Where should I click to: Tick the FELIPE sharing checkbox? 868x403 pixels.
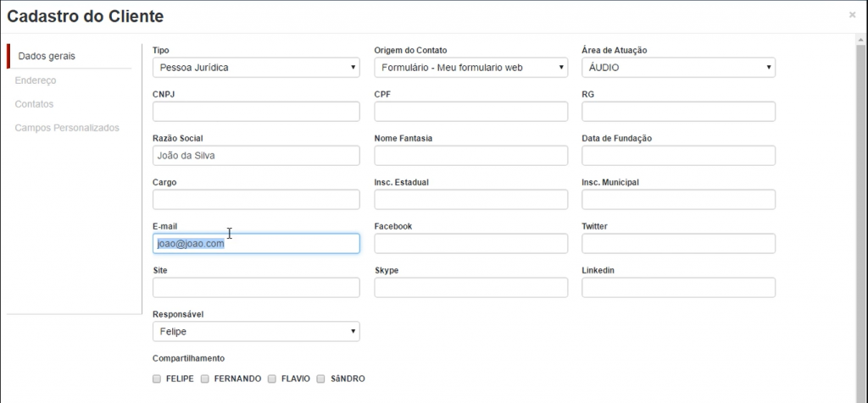pyautogui.click(x=157, y=378)
